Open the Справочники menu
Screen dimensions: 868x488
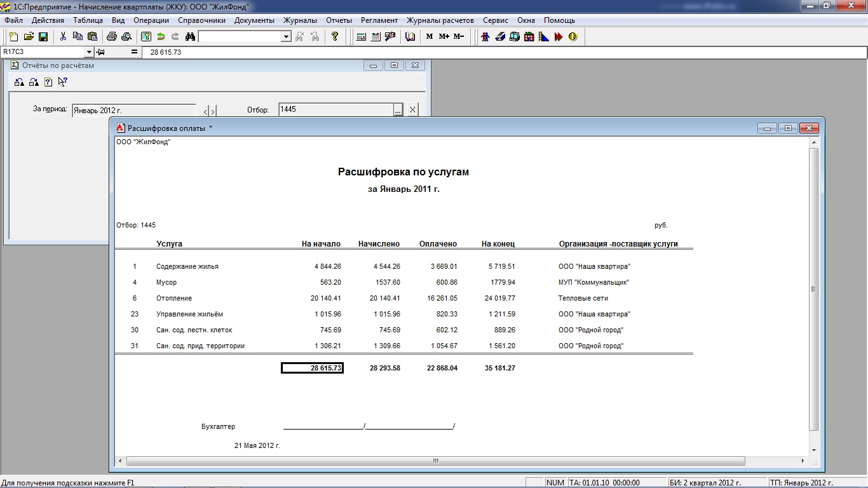(x=201, y=20)
